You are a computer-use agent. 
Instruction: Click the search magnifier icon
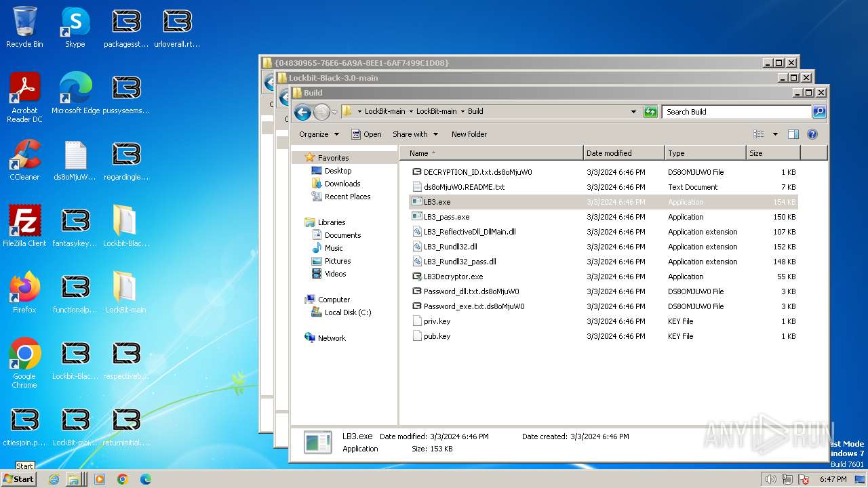pos(819,112)
